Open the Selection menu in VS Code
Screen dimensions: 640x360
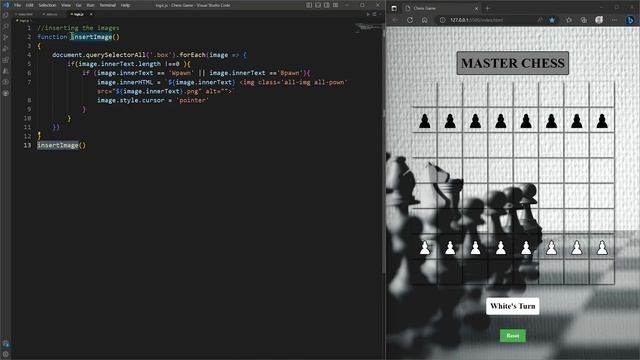pos(47,5)
